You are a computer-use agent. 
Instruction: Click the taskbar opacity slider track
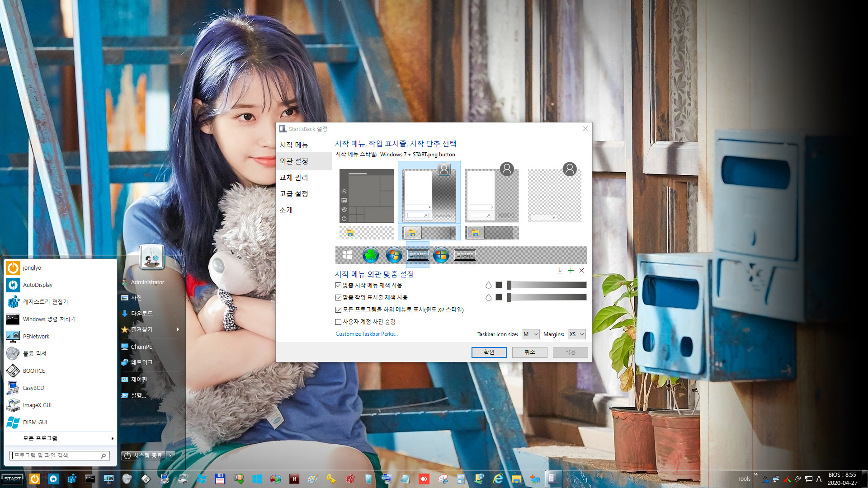click(x=547, y=297)
